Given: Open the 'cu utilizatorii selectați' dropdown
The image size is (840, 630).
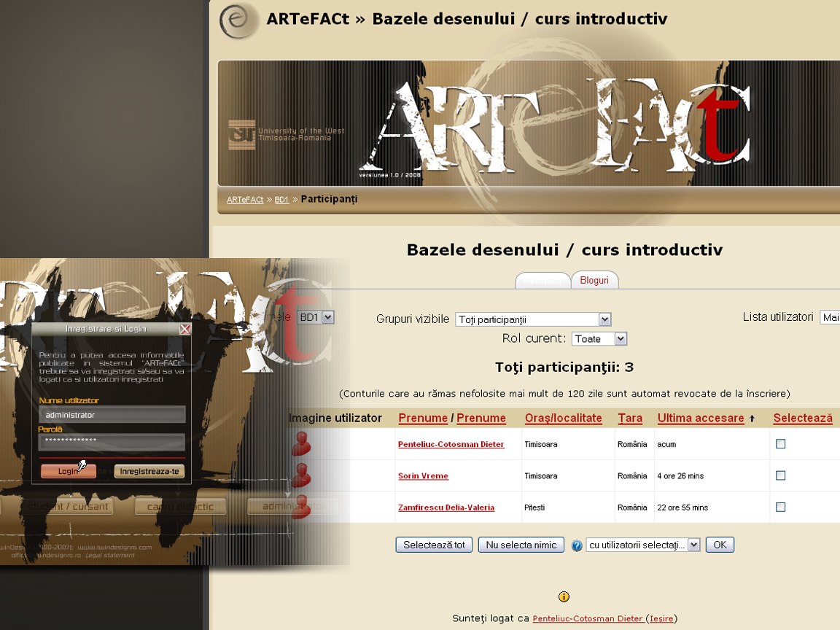Looking at the screenshot, I should (643, 545).
